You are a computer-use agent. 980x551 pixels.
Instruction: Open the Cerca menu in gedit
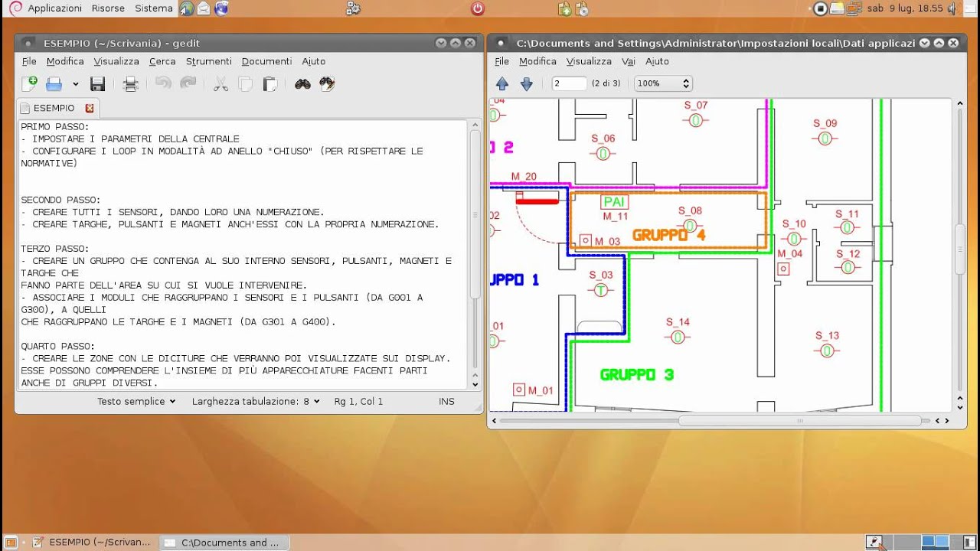point(162,61)
